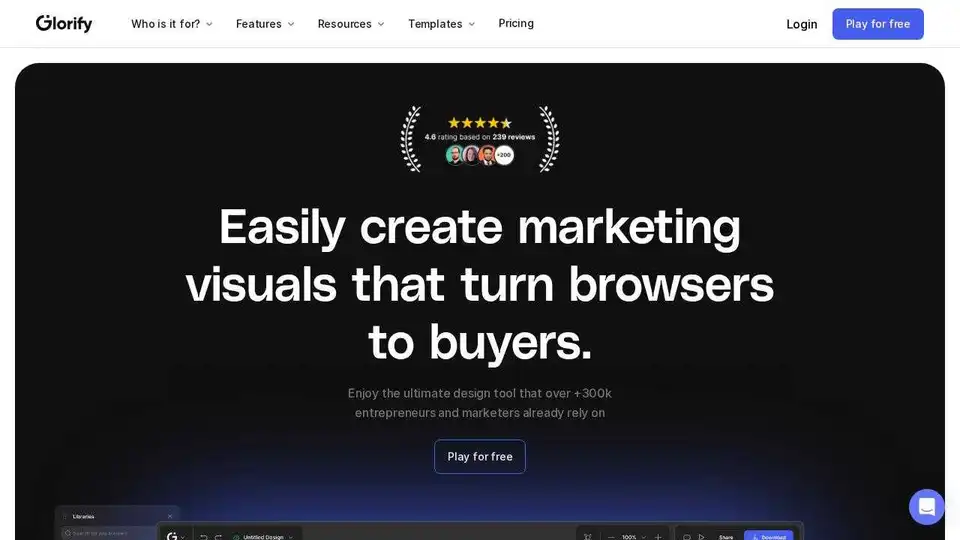Click the Glorify logo
This screenshot has width=960, height=540.
click(x=64, y=23)
